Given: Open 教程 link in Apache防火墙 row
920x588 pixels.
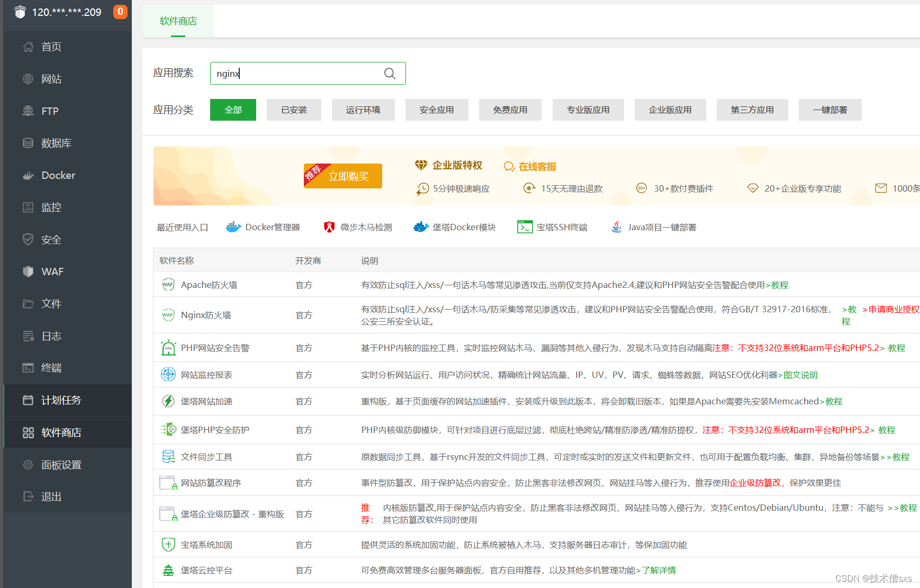Looking at the screenshot, I should pos(779,285).
